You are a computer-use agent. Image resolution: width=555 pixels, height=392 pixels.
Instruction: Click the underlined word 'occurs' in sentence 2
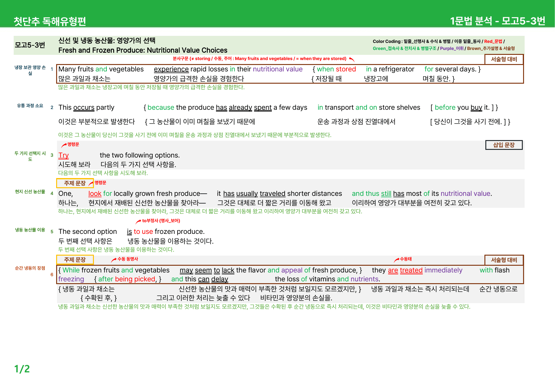point(84,108)
